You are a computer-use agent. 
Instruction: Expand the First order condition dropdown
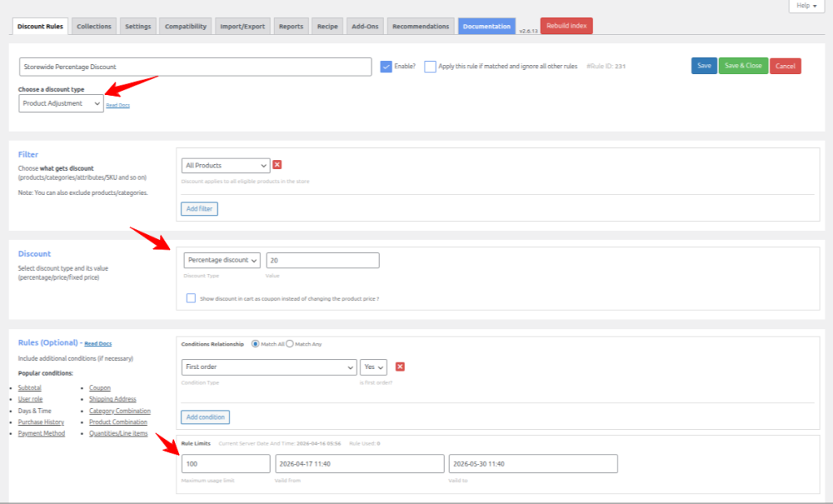coord(268,367)
